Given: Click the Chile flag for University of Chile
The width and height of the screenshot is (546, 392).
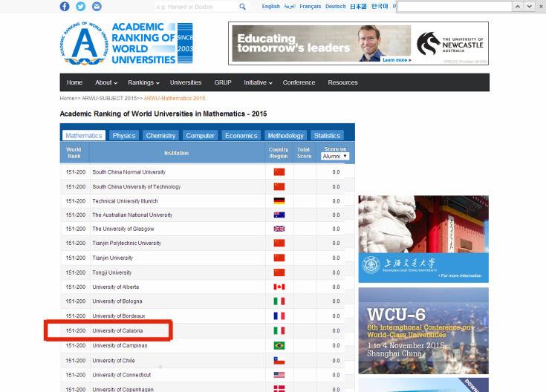Looking at the screenshot, I should coord(279,361).
